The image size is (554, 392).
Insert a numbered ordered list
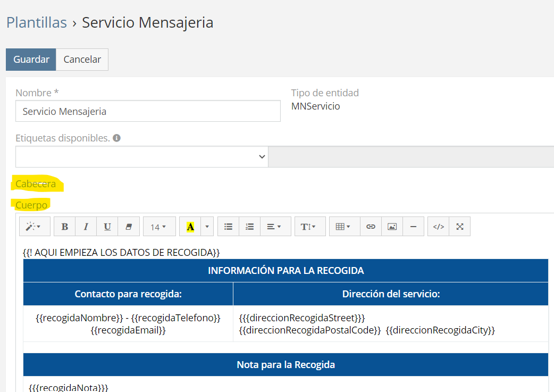(249, 227)
